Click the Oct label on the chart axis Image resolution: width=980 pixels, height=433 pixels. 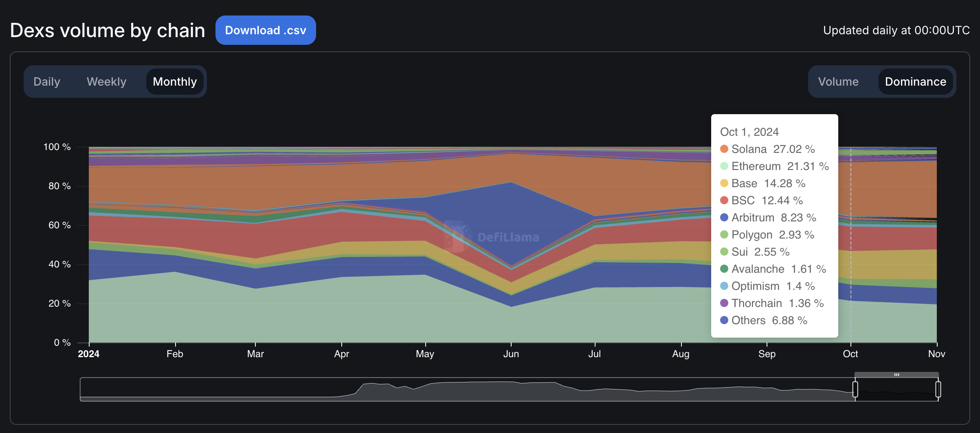pos(850,354)
